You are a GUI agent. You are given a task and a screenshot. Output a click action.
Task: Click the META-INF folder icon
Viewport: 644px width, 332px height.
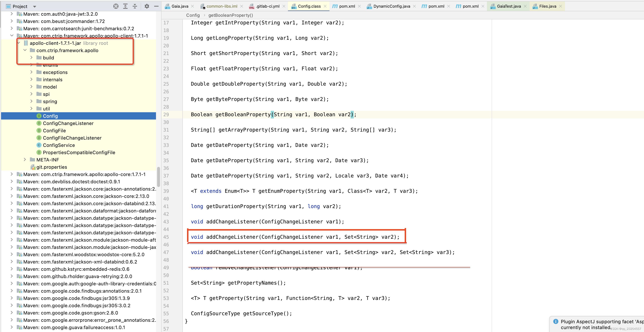point(32,159)
